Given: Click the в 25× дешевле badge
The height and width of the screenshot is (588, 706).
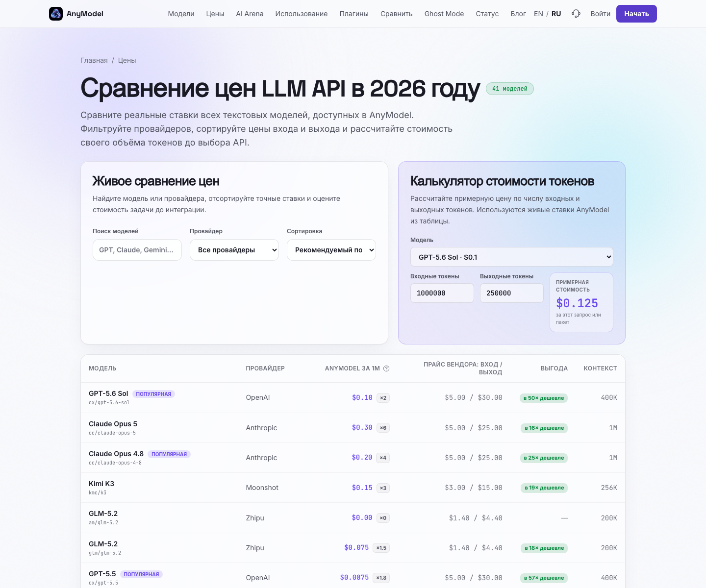Looking at the screenshot, I should pos(544,458).
